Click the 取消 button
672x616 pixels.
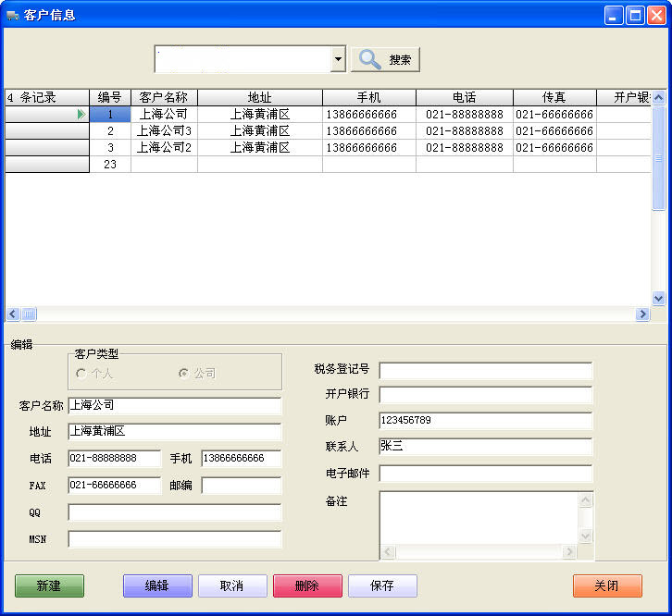point(232,585)
